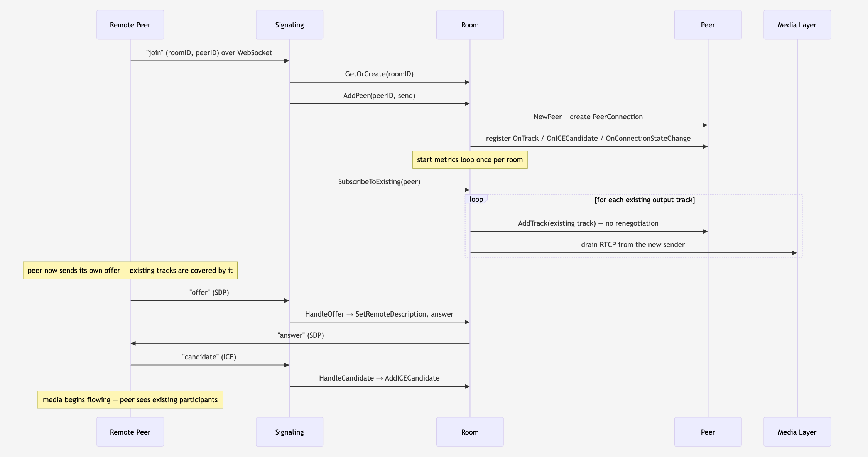Screen dimensions: 868x457
Task: Click the bottom Media Layer participant box
Action: point(797,432)
